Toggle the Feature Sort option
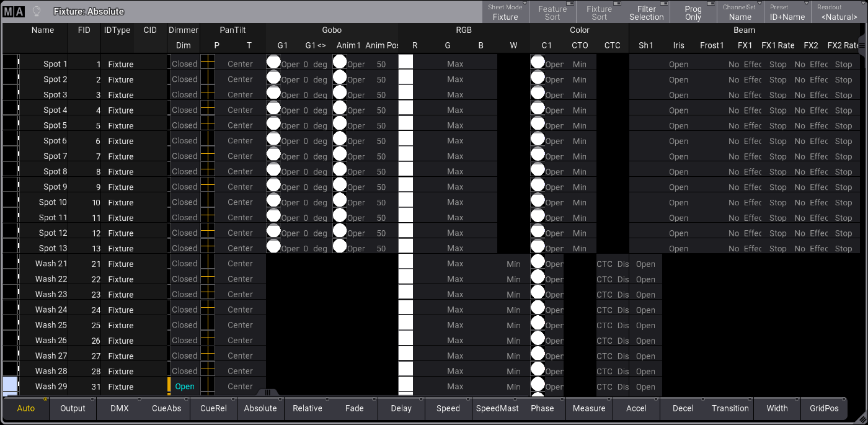The height and width of the screenshot is (425, 868). point(552,12)
